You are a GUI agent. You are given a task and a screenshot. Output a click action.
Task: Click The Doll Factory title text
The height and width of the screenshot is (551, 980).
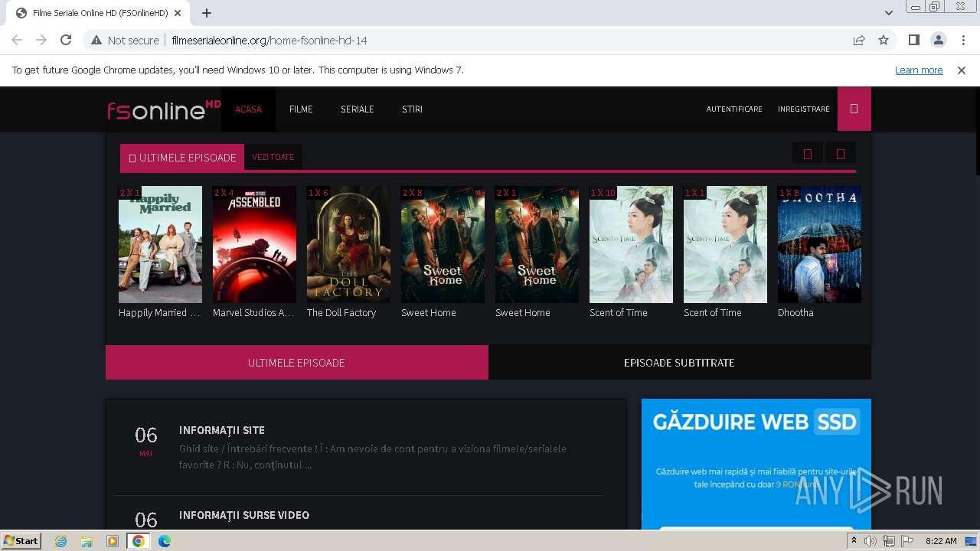point(341,312)
